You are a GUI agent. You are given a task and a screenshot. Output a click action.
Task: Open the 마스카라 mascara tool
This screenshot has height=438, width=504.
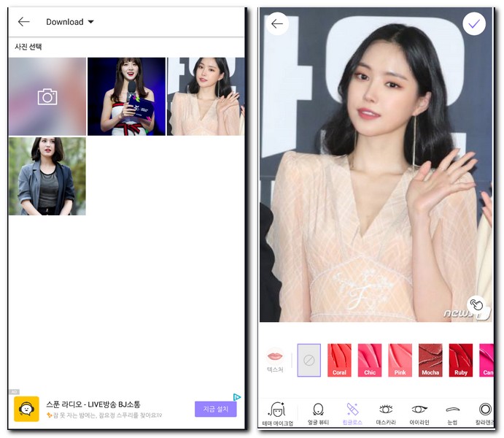point(386,414)
